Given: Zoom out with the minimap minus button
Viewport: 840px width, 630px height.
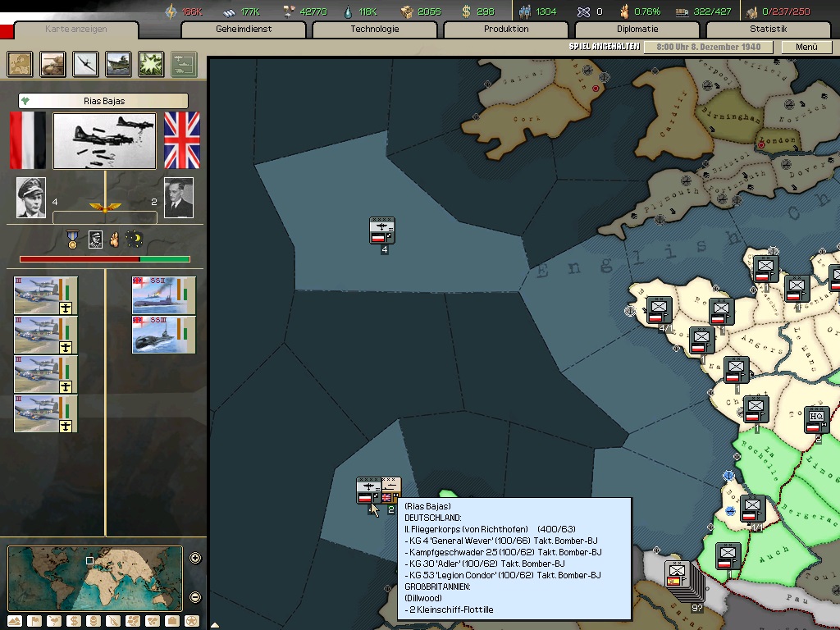Looking at the screenshot, I should click(x=195, y=597).
